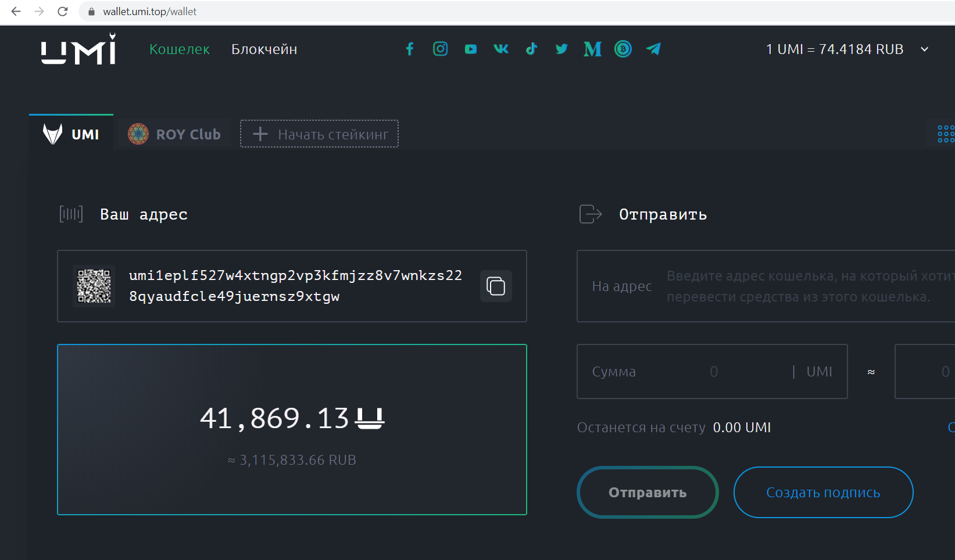Open the Facebook social link
This screenshot has width=955, height=560.
coord(410,49)
